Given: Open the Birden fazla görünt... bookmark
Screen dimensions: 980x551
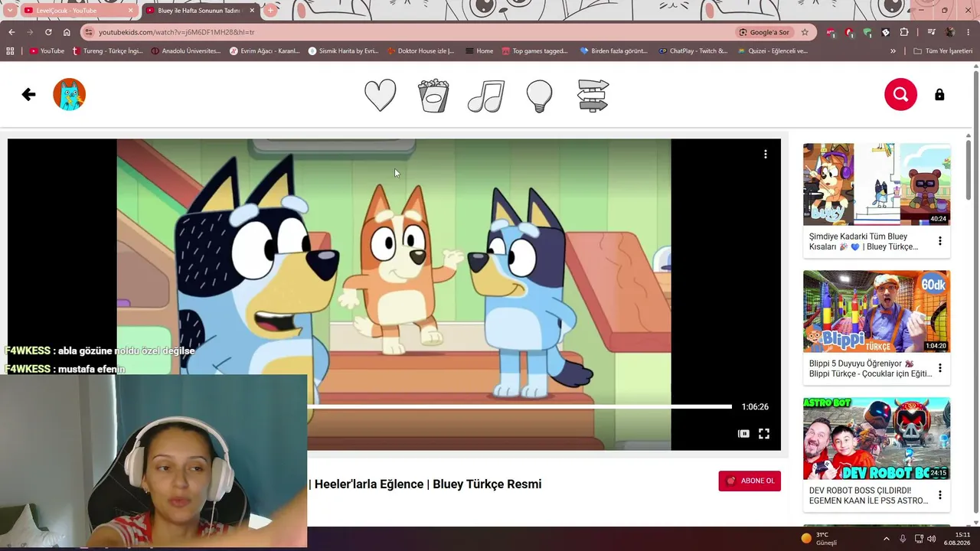Looking at the screenshot, I should tap(614, 51).
